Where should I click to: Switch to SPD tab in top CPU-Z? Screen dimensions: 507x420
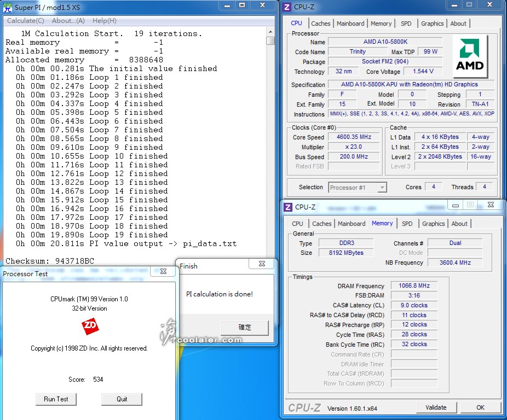click(406, 24)
